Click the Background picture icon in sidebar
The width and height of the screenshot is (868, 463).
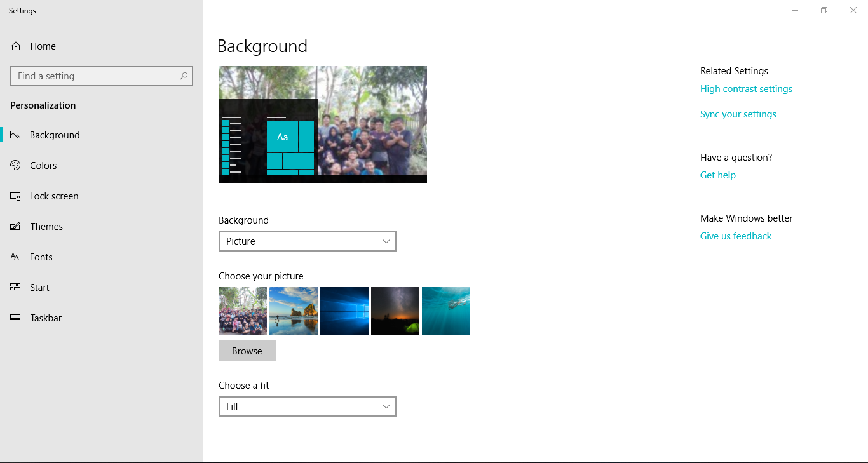(x=16, y=135)
